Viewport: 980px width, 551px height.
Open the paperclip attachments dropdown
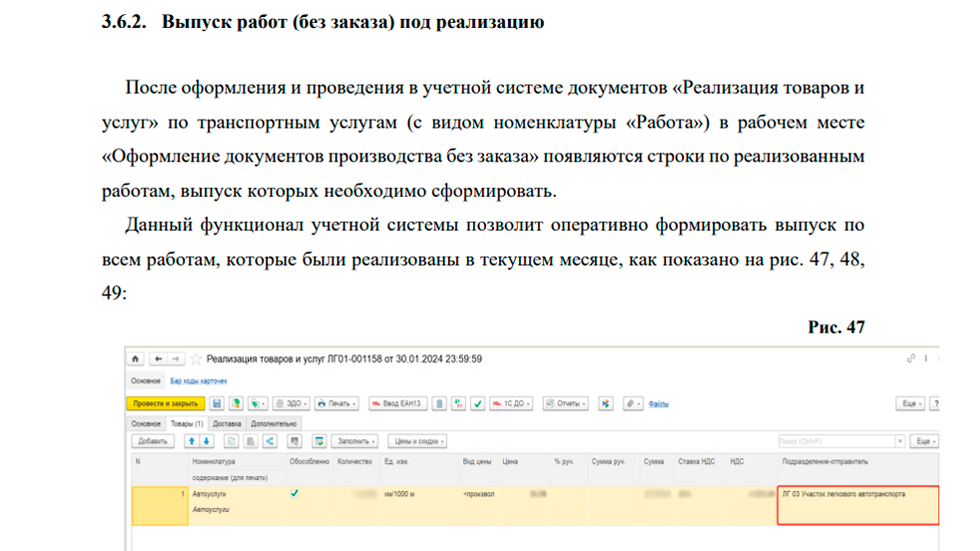633,404
